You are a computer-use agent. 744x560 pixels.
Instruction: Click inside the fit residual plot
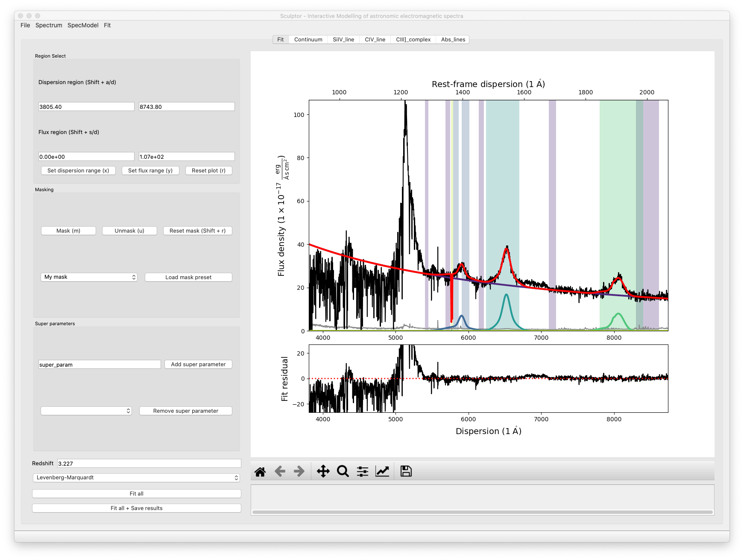pyautogui.click(x=489, y=379)
